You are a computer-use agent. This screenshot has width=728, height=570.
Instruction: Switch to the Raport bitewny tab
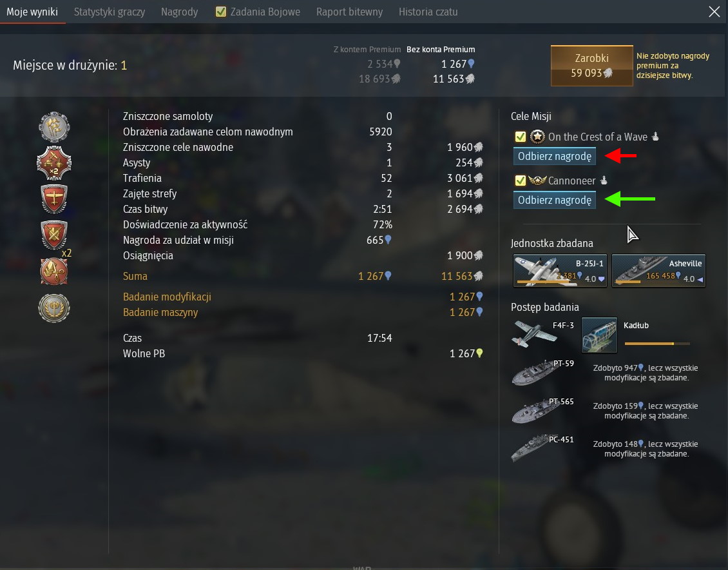350,12
